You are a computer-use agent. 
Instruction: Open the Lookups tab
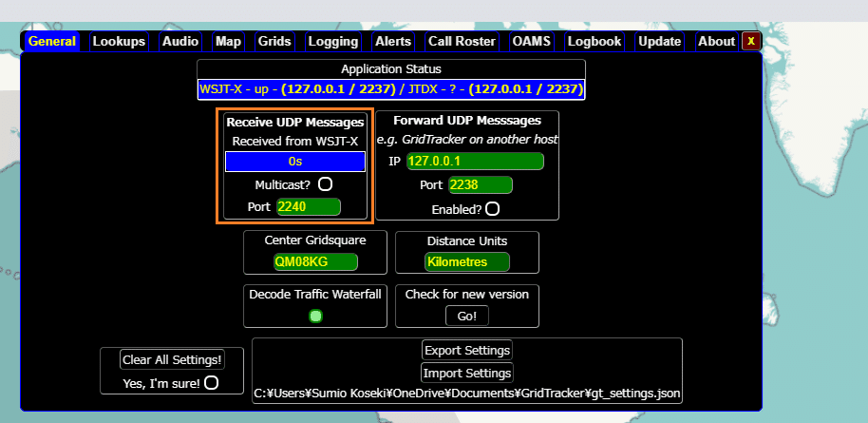coord(119,41)
